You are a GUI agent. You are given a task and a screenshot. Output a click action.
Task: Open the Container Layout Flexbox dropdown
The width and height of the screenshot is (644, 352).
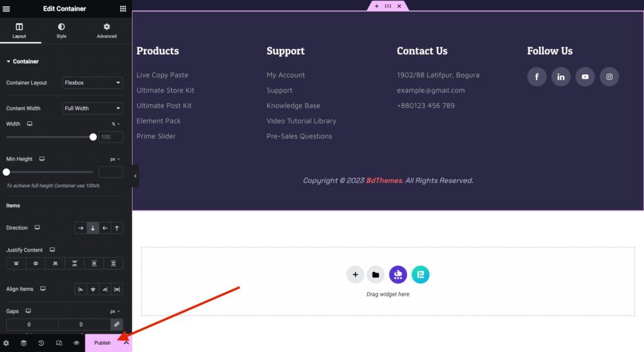pos(92,82)
